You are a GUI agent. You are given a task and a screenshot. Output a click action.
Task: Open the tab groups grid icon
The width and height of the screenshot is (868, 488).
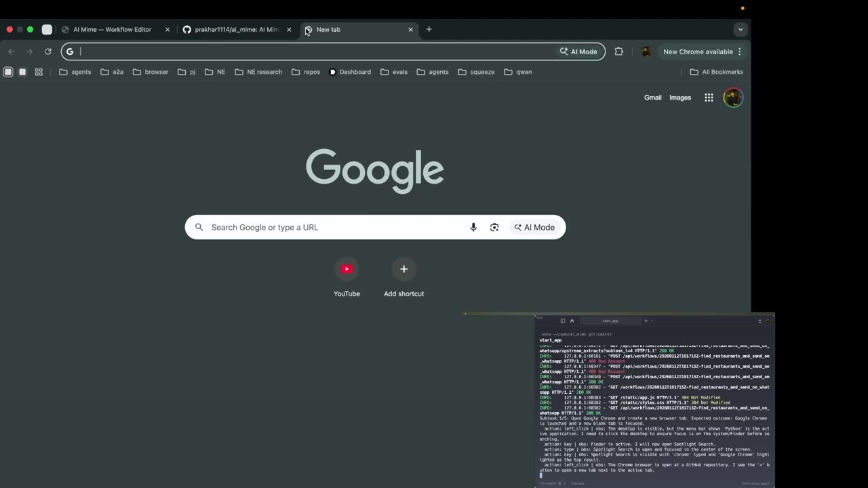coord(39,72)
